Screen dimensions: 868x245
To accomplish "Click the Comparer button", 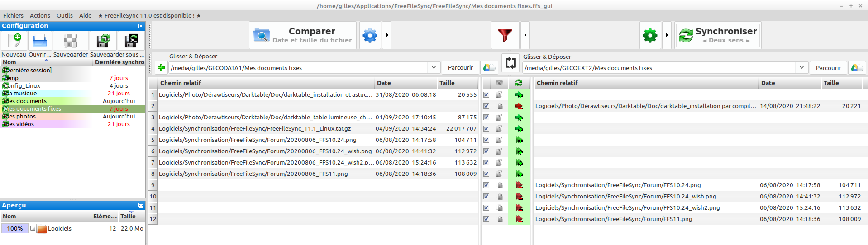I will 303,35.
